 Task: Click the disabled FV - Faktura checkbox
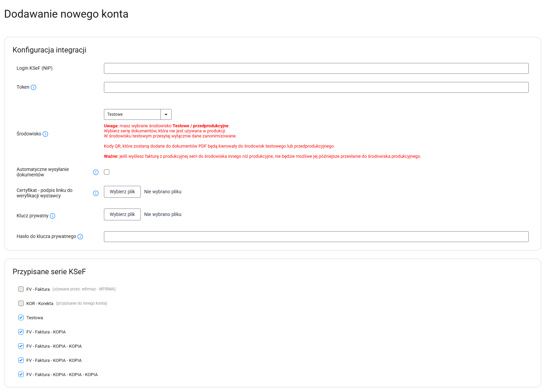(21, 289)
